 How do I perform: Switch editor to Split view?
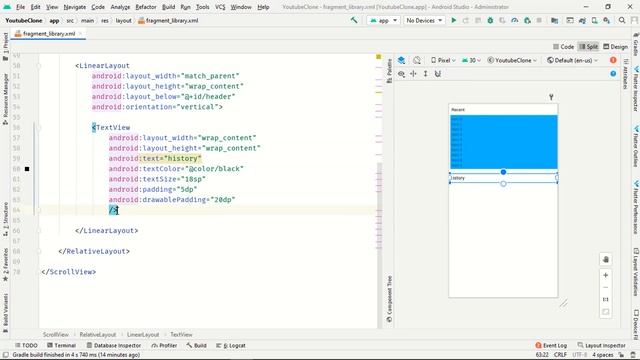(588, 47)
